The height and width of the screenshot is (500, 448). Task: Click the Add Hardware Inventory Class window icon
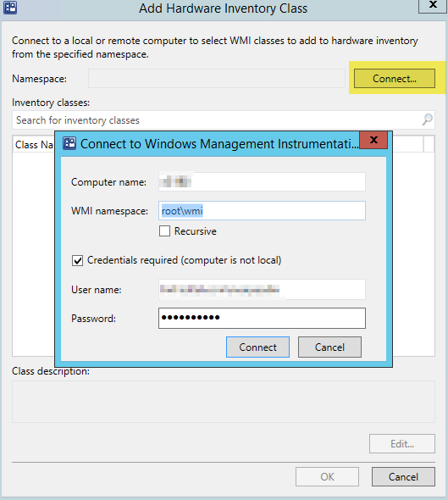pos(10,8)
